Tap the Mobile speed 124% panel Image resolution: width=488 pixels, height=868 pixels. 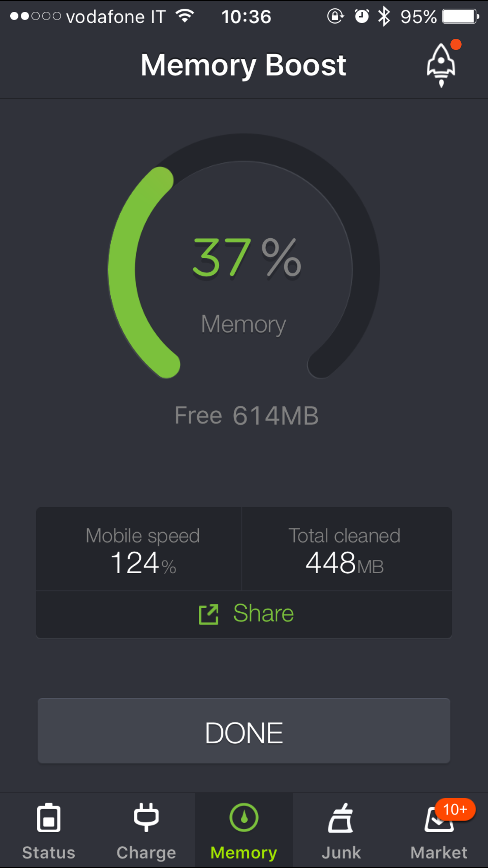coord(139,549)
